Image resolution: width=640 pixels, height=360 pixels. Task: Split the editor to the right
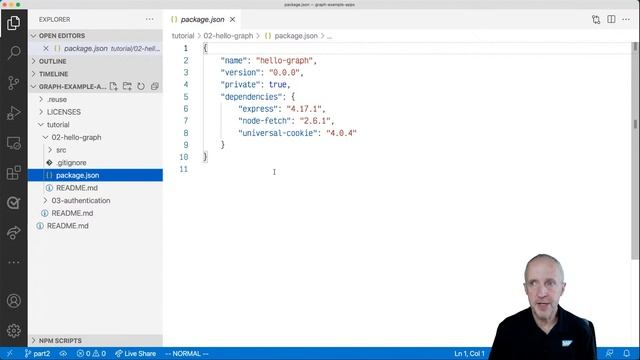[x=611, y=20]
